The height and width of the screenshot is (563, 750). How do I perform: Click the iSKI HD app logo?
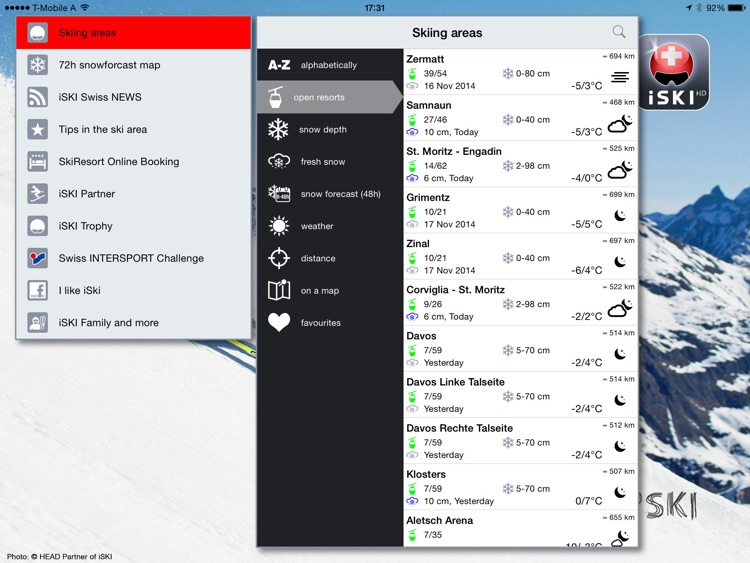point(674,73)
